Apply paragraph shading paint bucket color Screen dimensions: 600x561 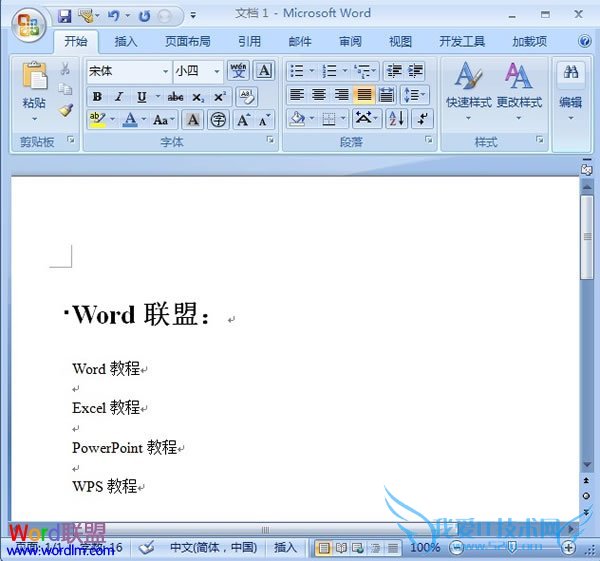point(298,119)
